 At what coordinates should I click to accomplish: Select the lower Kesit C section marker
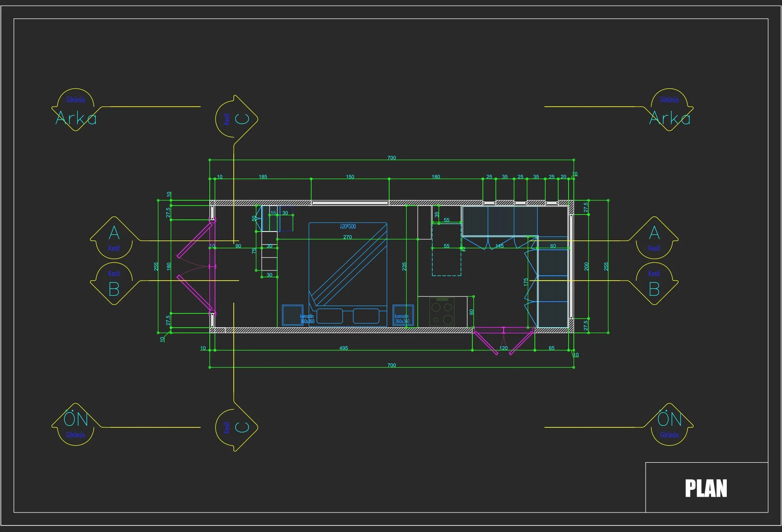pos(237,427)
